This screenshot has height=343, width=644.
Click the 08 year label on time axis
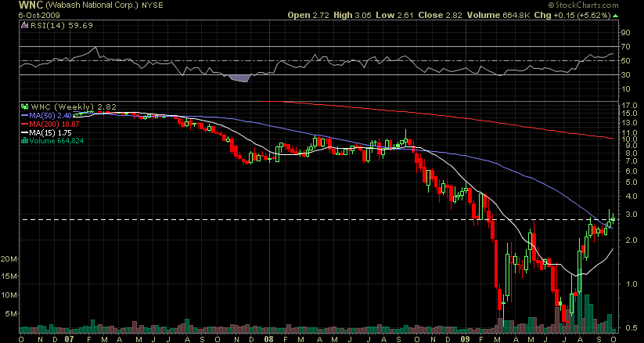click(269, 339)
